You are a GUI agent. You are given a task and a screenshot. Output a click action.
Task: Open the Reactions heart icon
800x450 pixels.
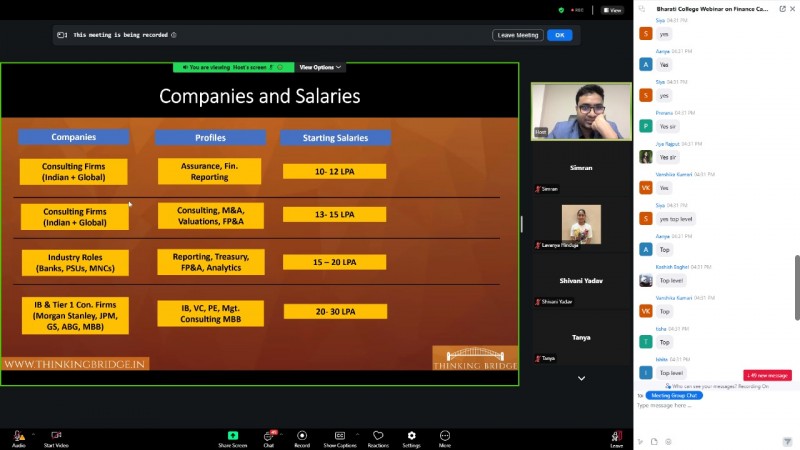378,435
